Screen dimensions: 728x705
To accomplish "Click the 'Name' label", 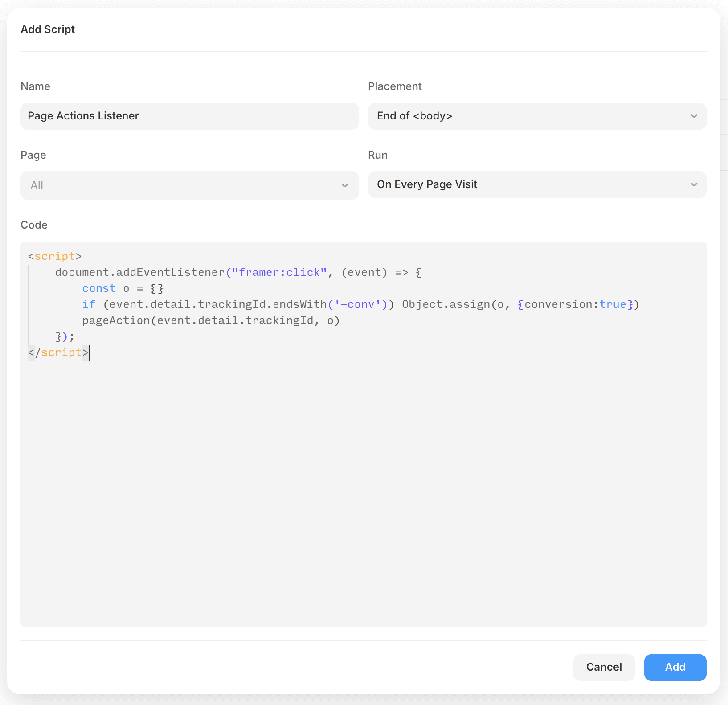I will pos(35,86).
